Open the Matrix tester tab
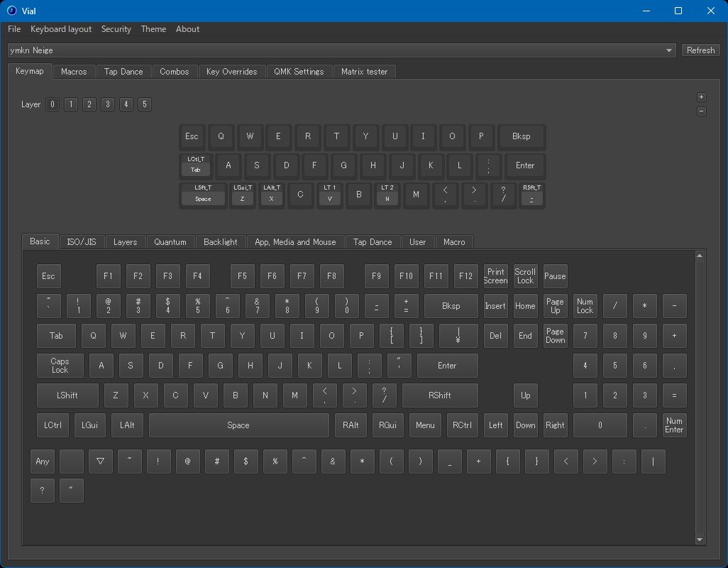Screen dimensions: 728x568 tap(364, 72)
